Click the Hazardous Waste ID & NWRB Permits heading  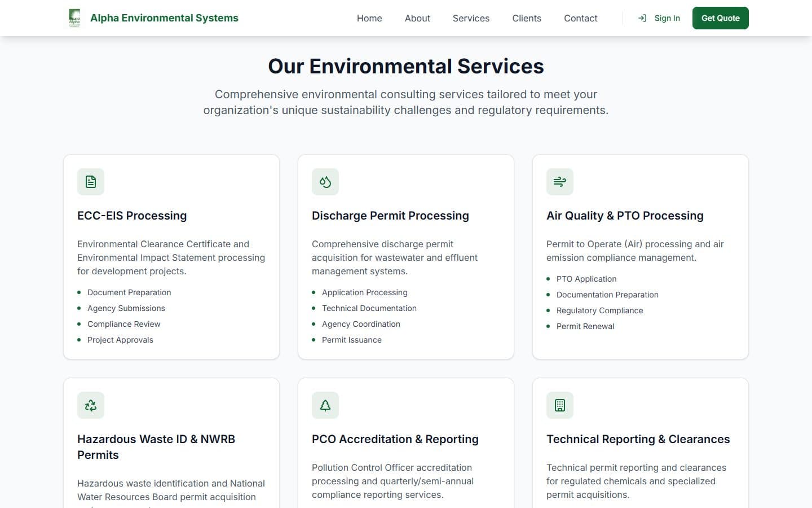pyautogui.click(x=156, y=447)
